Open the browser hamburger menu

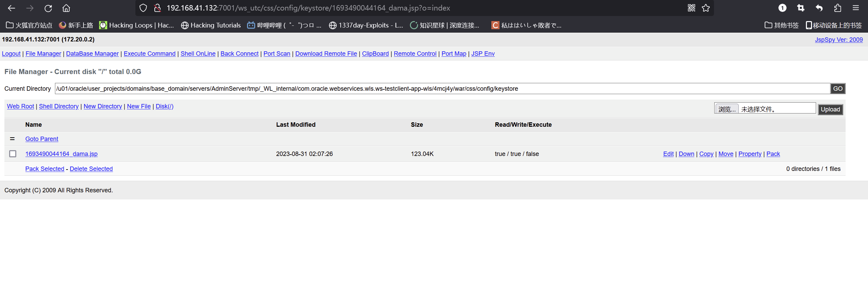point(856,8)
